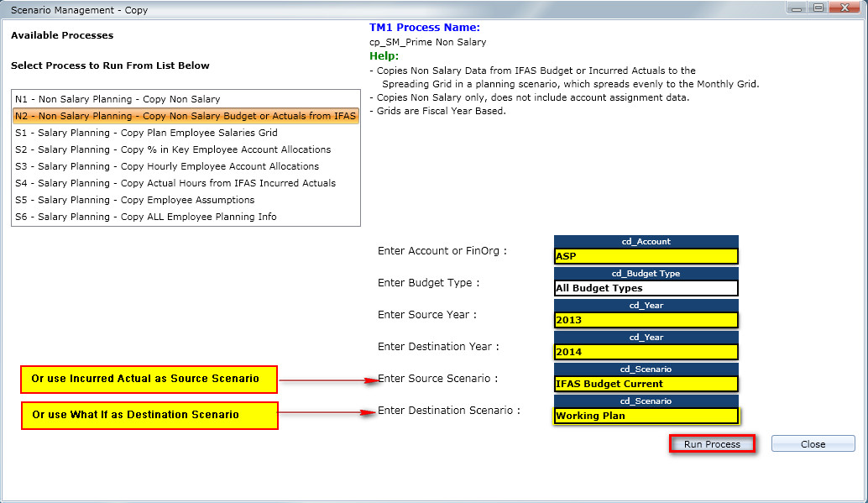Click the Enter Account or FinOrg label
Image resolution: width=868 pixels, height=503 pixels.
click(442, 251)
